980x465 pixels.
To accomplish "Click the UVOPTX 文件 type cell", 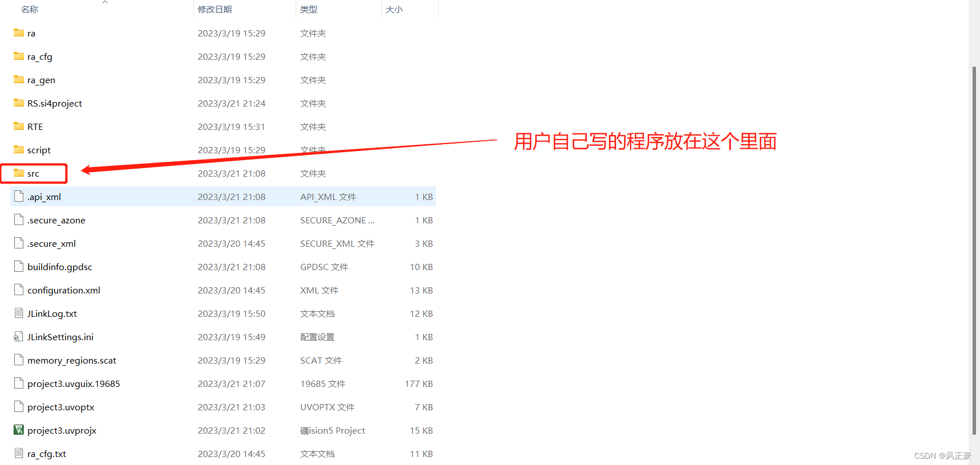I will [x=327, y=407].
